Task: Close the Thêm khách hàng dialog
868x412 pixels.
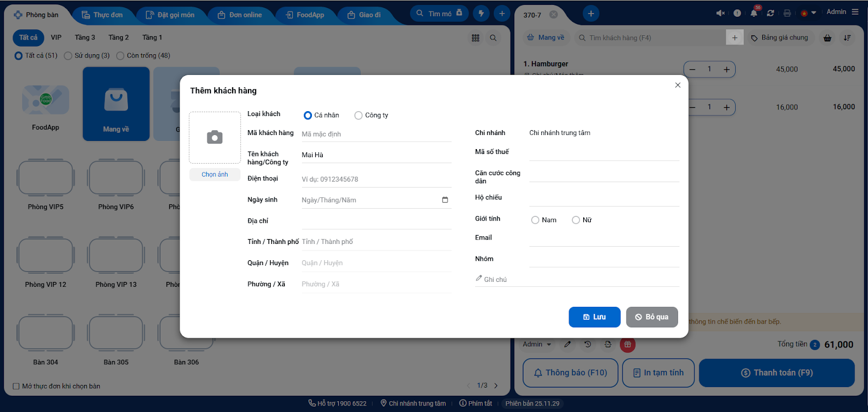Action: pyautogui.click(x=678, y=85)
